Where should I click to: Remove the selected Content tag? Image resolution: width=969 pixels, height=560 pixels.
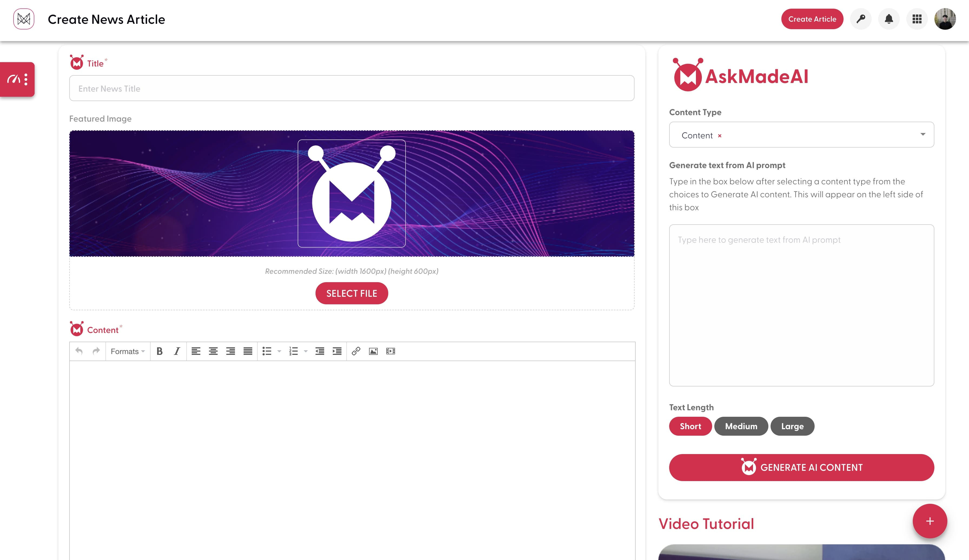[719, 136]
